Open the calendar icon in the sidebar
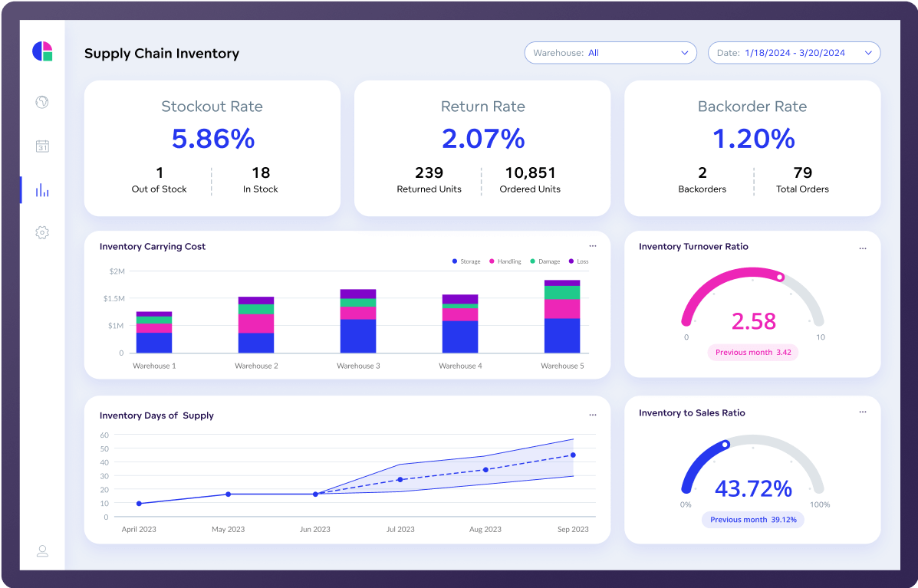Image resolution: width=918 pixels, height=588 pixels. [42, 146]
